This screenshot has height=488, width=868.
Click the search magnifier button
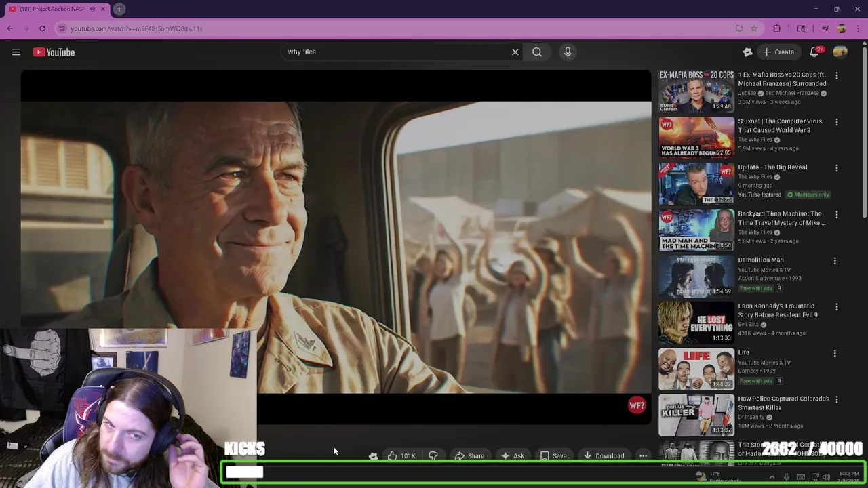[537, 52]
